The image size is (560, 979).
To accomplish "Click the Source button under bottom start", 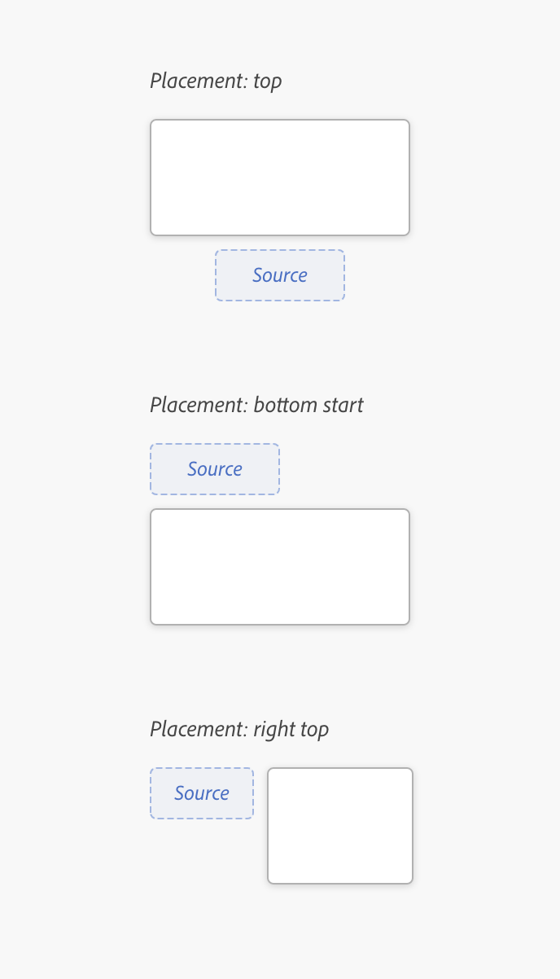I will pyautogui.click(x=215, y=469).
